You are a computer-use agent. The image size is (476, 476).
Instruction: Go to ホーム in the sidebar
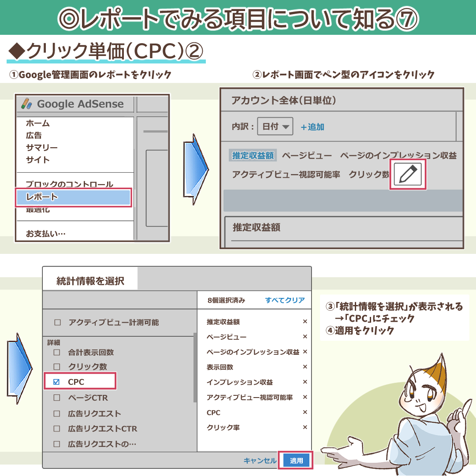(x=38, y=123)
